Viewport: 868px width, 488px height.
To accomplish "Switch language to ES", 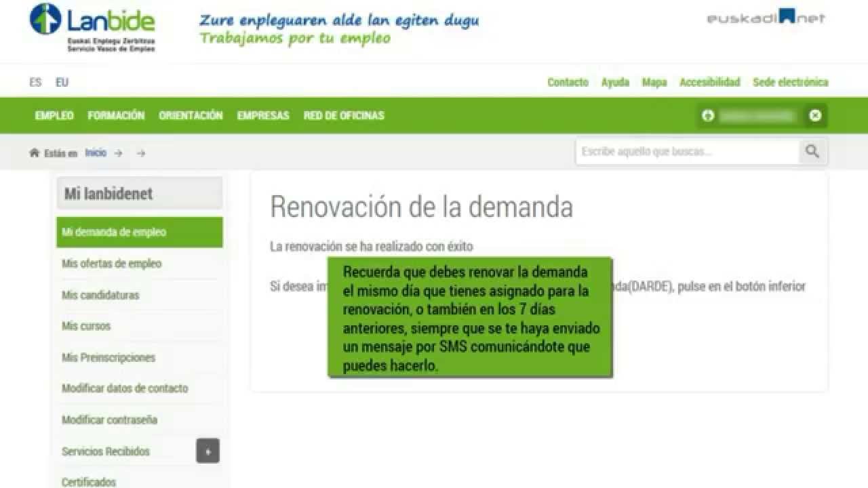I will point(35,83).
